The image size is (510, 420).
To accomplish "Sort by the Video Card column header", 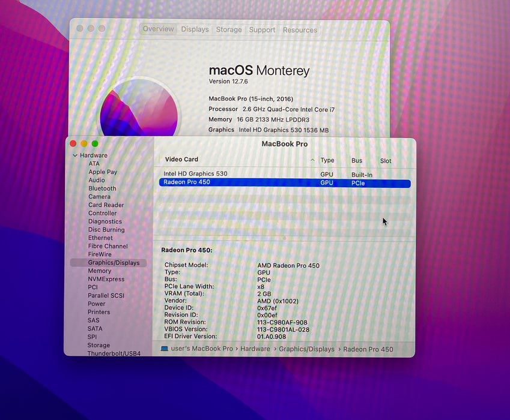I will pyautogui.click(x=181, y=160).
